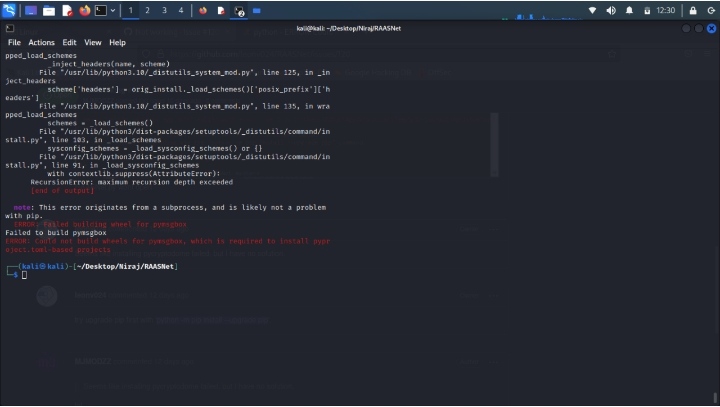
Task: Open the terminal File menu
Action: [14, 42]
